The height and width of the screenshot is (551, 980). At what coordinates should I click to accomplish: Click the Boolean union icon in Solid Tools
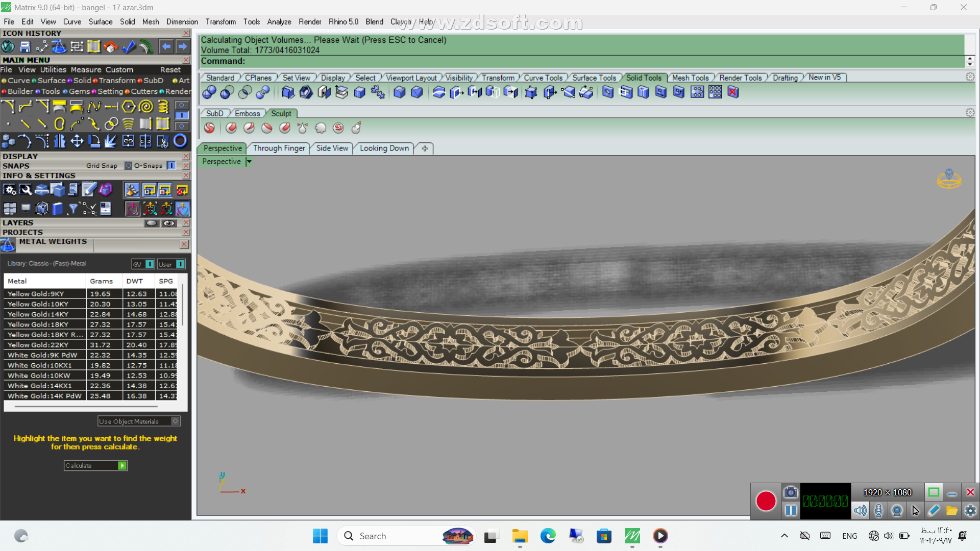[209, 92]
